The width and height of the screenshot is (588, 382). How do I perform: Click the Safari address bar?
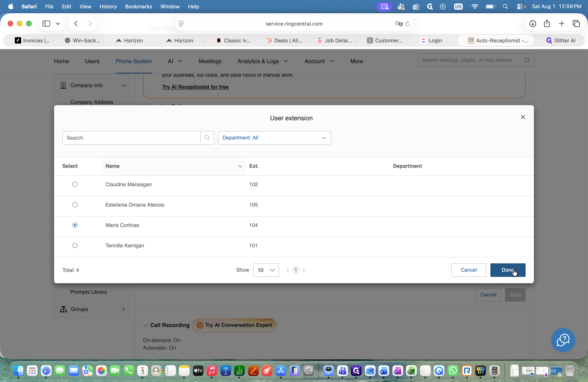click(x=294, y=24)
